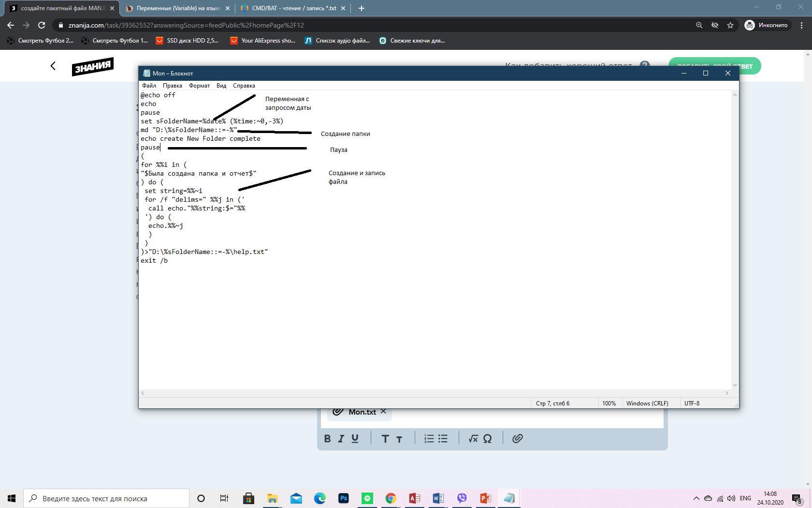Switch to the CMD/BAT чтение / запись tab

pos(293,8)
